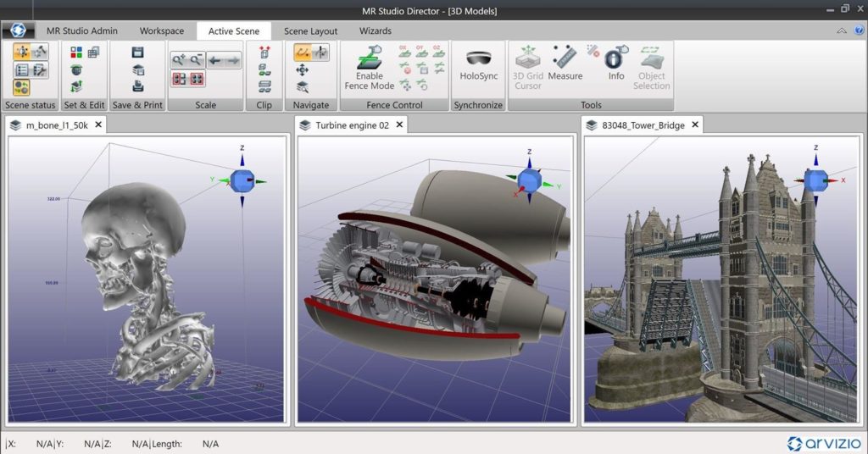Click the left arrow button in Scale
The image size is (868, 454).
(215, 60)
